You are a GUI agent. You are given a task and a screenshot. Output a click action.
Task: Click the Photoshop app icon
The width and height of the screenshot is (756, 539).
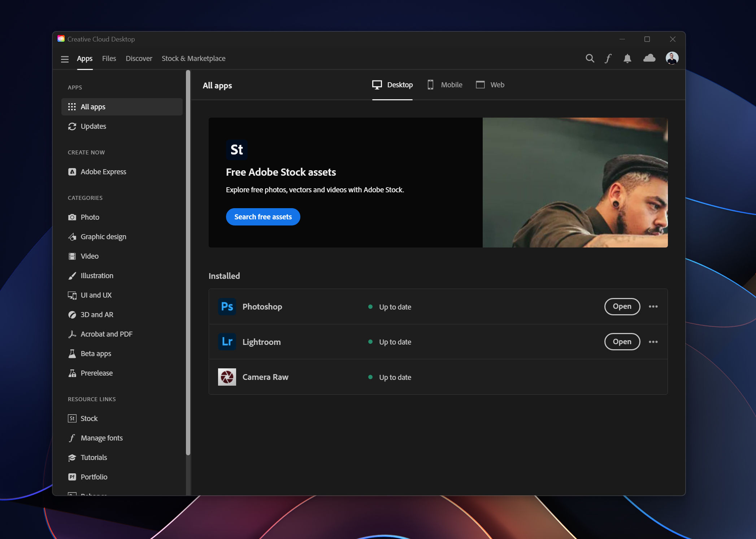click(x=227, y=306)
